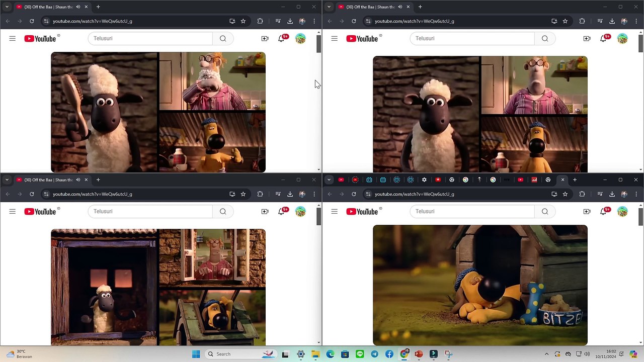Open Downloads in the top-left browser window

tap(290, 21)
